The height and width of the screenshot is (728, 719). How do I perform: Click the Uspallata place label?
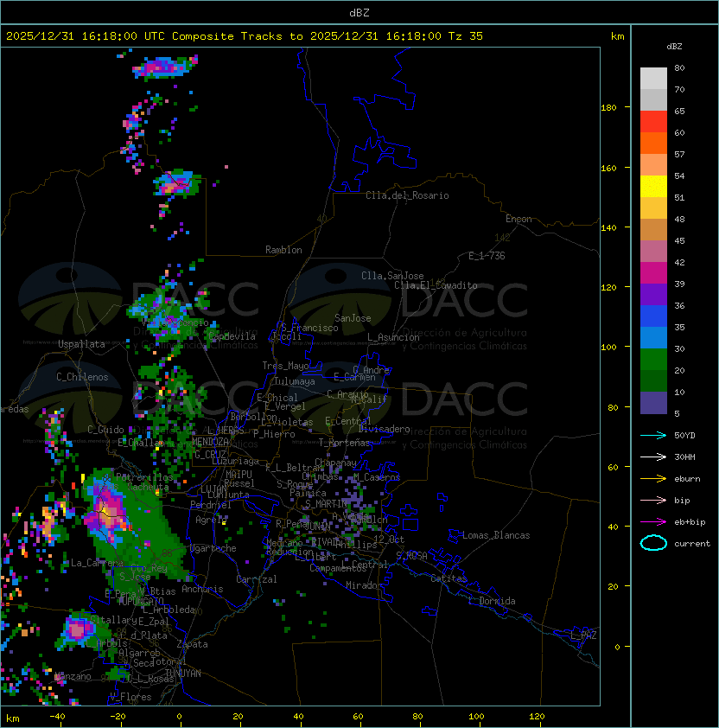[x=81, y=344]
